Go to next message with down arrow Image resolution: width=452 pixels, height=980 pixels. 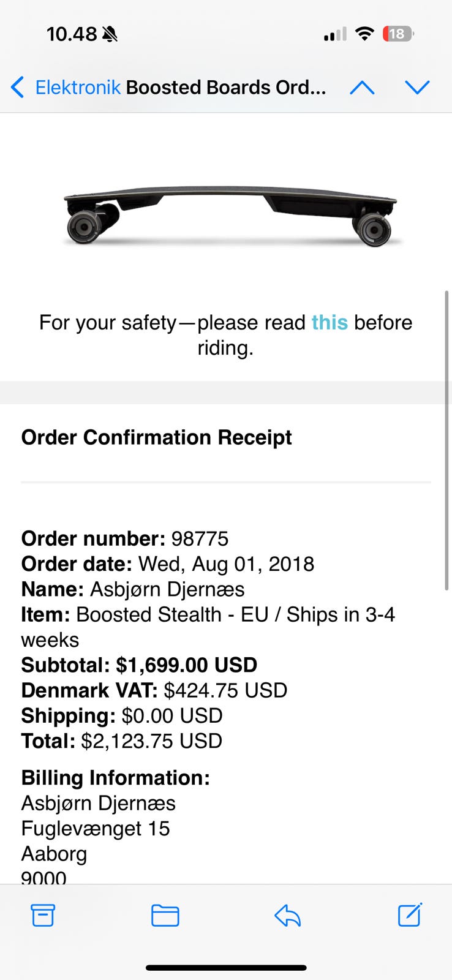(417, 88)
